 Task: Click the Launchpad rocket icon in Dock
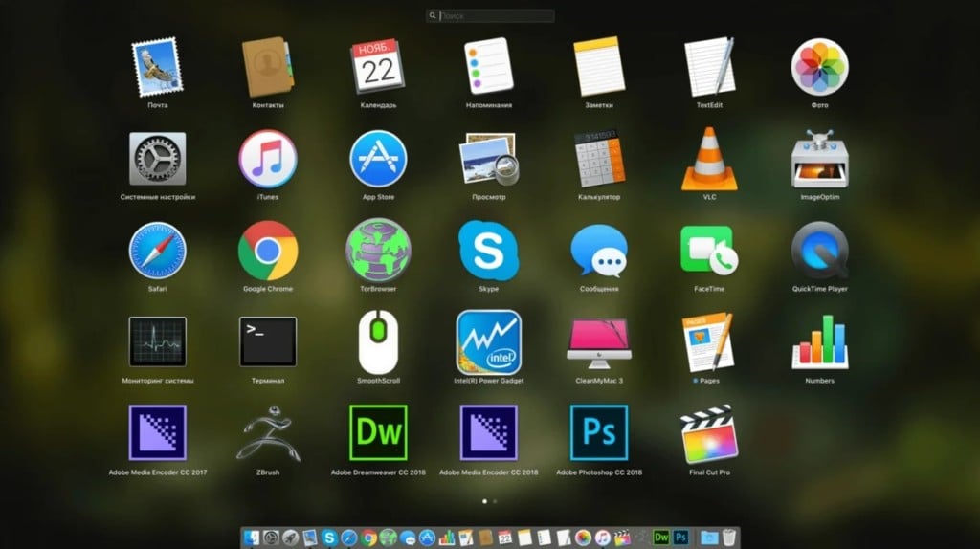point(290,538)
